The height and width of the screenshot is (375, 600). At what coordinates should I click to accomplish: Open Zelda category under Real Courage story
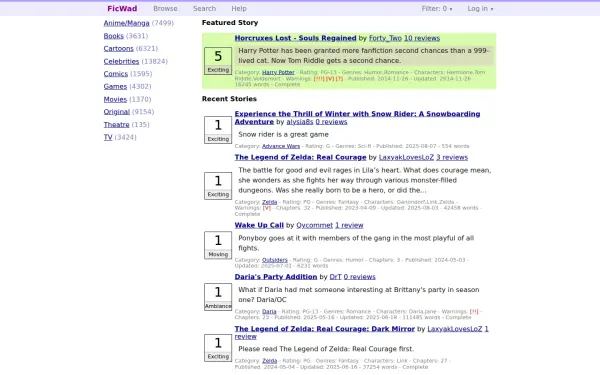[269, 202]
